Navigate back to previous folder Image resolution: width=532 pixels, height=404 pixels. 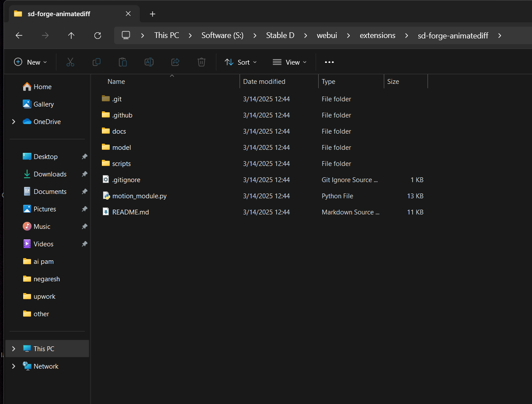click(x=19, y=35)
